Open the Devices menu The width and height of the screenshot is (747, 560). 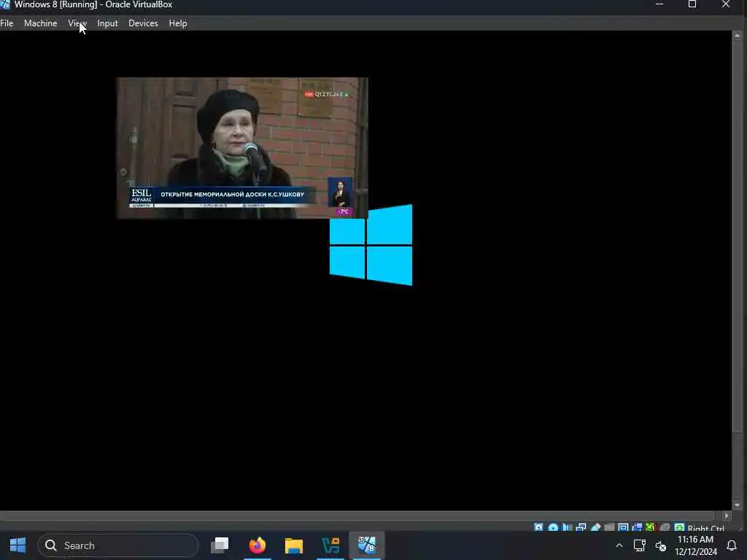coord(143,23)
